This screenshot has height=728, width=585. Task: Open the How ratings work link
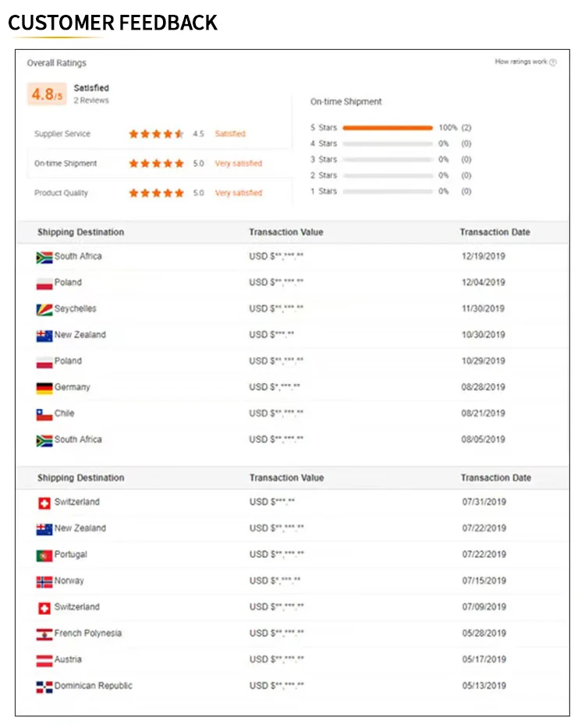point(520,62)
